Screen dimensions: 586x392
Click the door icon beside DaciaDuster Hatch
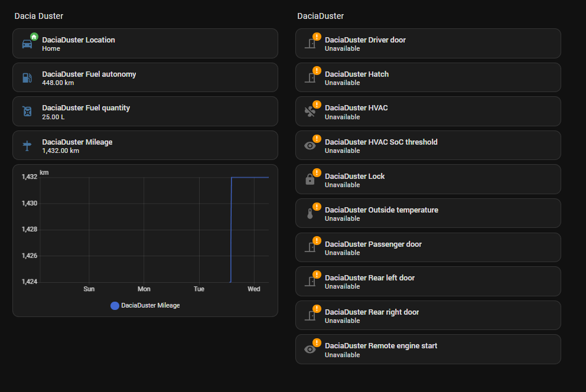(310, 78)
